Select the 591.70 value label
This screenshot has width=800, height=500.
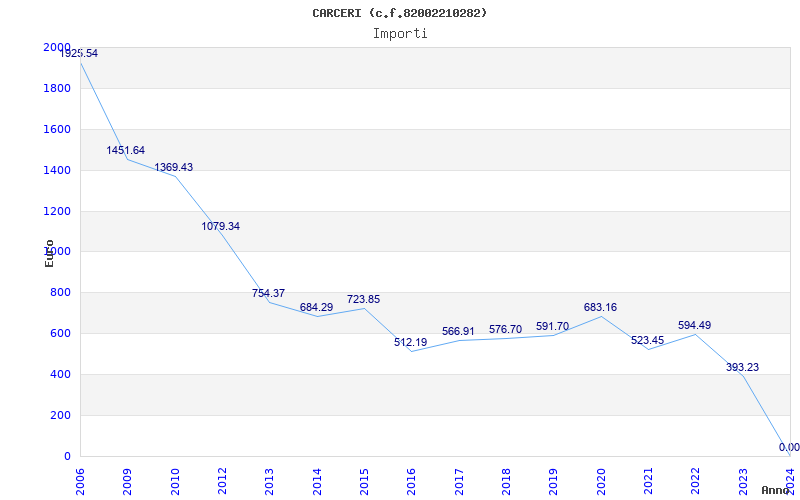click(x=553, y=327)
